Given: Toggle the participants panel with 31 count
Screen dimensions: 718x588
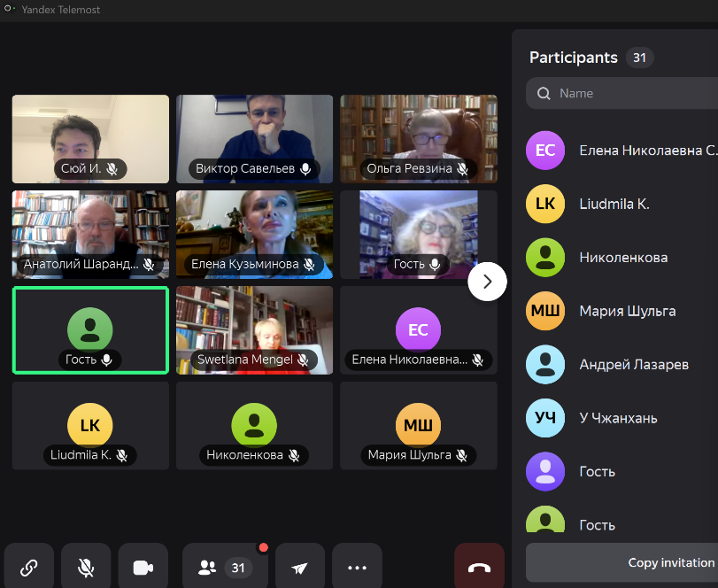Looking at the screenshot, I should pos(225,568).
